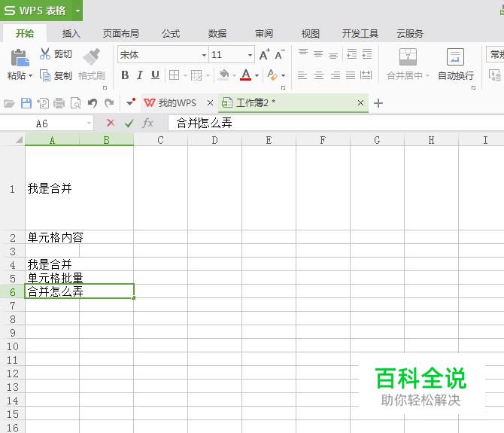
Task: Click the open file folder icon
Action: point(9,103)
